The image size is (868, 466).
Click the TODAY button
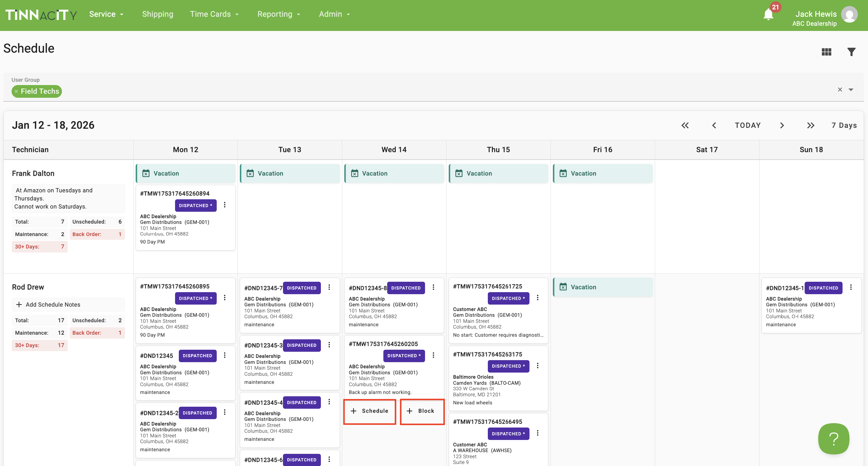coord(748,125)
